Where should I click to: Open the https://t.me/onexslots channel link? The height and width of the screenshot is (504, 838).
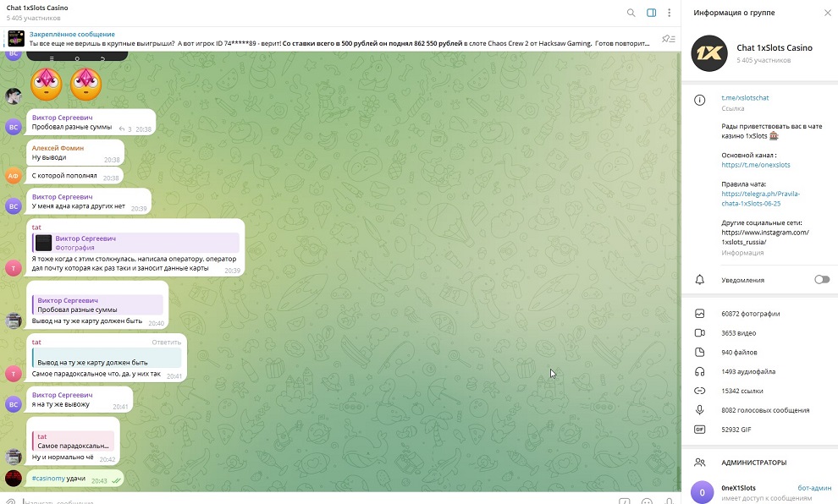pyautogui.click(x=756, y=165)
